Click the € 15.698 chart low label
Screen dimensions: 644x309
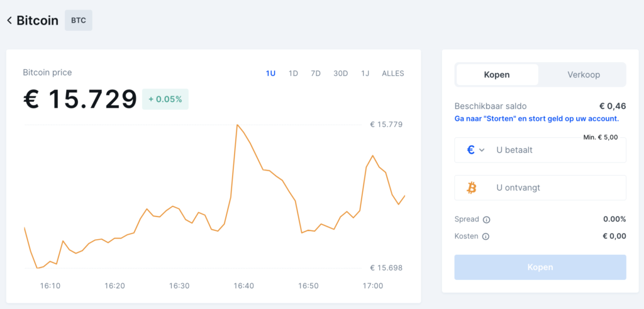pos(386,268)
